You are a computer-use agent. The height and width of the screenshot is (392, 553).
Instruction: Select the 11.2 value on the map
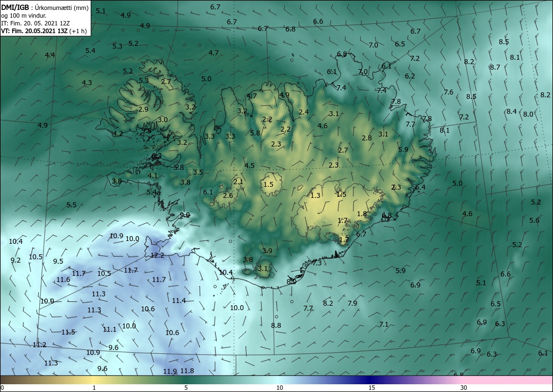(39, 345)
